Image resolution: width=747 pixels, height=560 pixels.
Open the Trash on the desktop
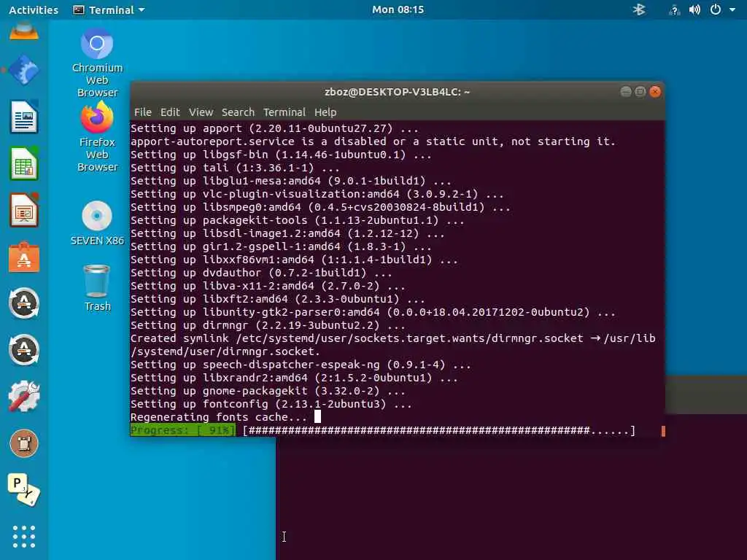point(97,288)
